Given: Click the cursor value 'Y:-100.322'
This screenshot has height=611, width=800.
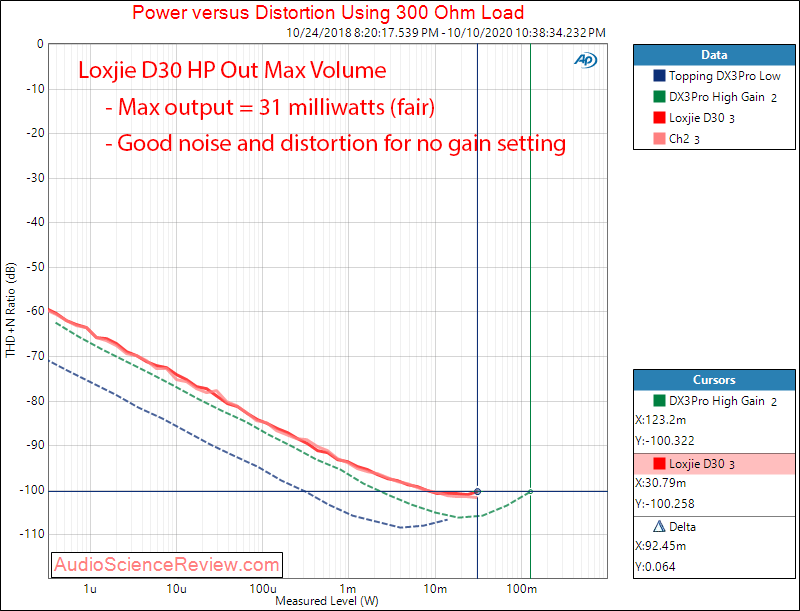Looking at the screenshot, I should (665, 441).
